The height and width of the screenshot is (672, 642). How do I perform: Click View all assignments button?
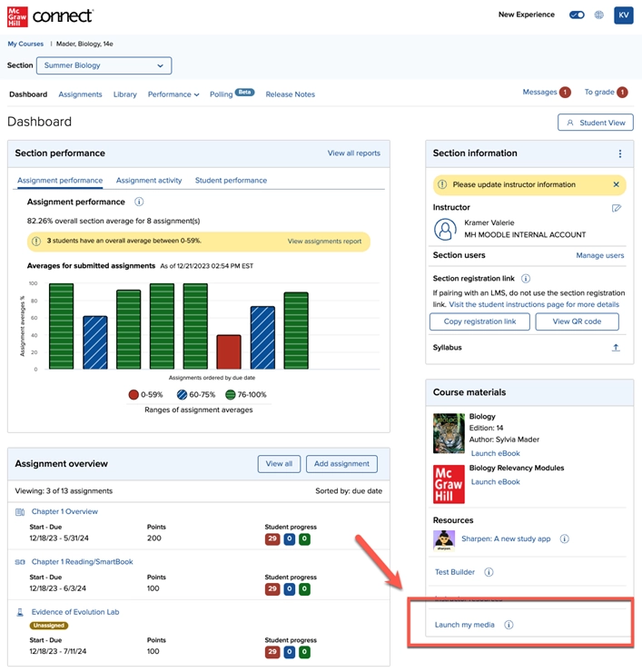[x=279, y=464]
